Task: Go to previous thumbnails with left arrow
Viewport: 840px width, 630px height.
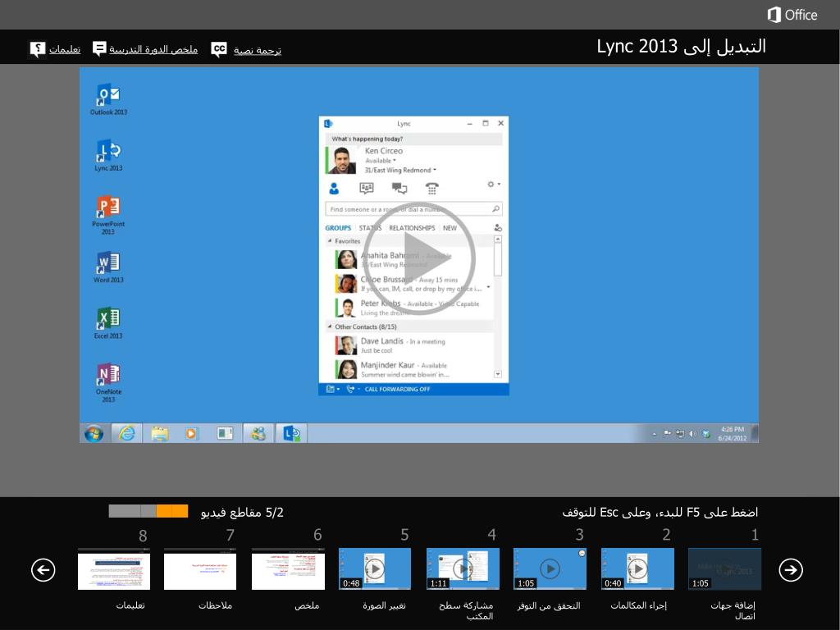Action: (x=43, y=569)
